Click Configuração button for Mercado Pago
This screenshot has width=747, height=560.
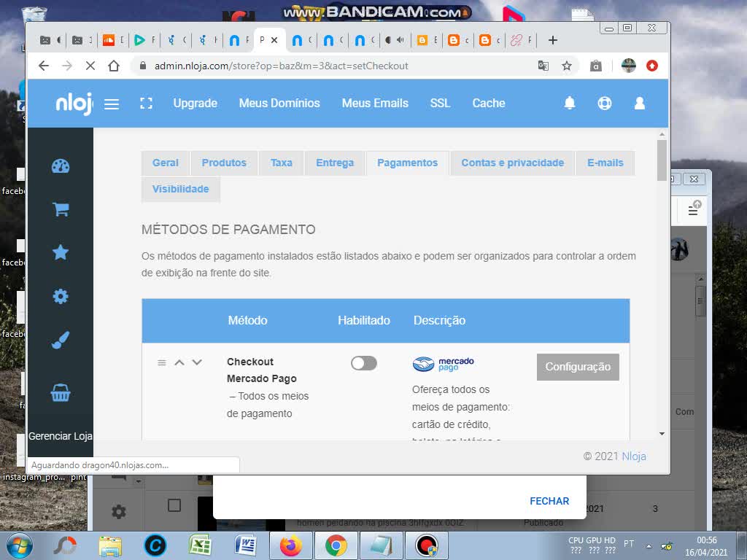(x=578, y=367)
